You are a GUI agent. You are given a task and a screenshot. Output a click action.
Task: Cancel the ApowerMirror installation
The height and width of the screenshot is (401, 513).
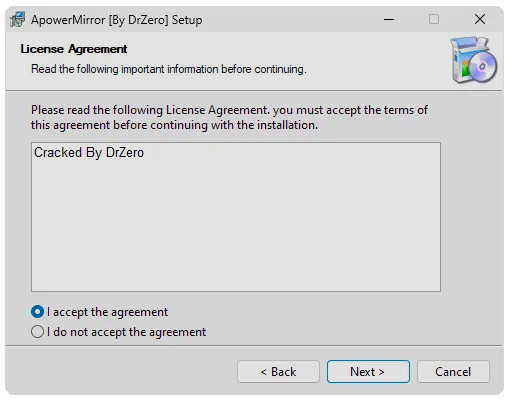tap(453, 371)
